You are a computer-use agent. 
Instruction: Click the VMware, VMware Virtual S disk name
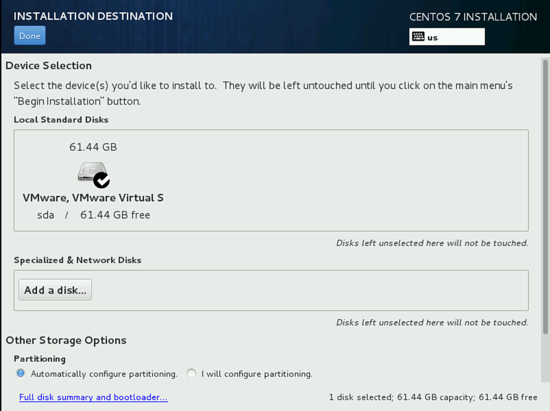click(93, 198)
